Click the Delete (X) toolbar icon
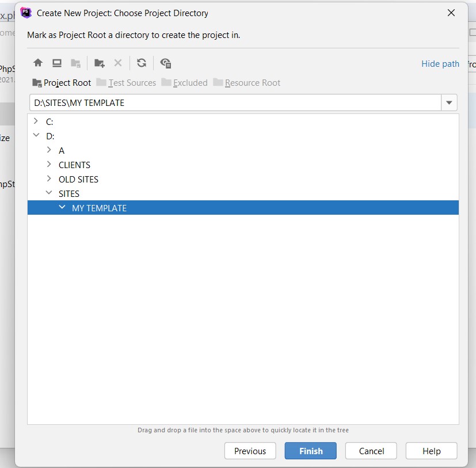Image resolution: width=476 pixels, height=468 pixels. pos(118,63)
